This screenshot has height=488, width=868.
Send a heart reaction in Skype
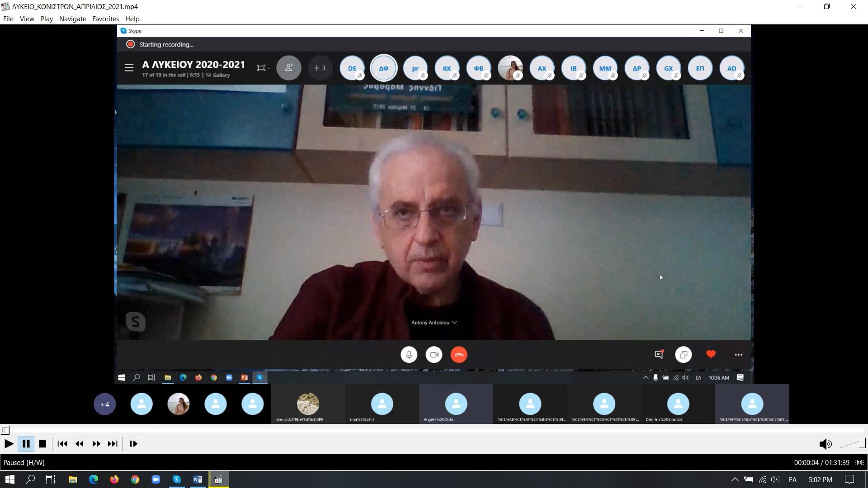711,354
